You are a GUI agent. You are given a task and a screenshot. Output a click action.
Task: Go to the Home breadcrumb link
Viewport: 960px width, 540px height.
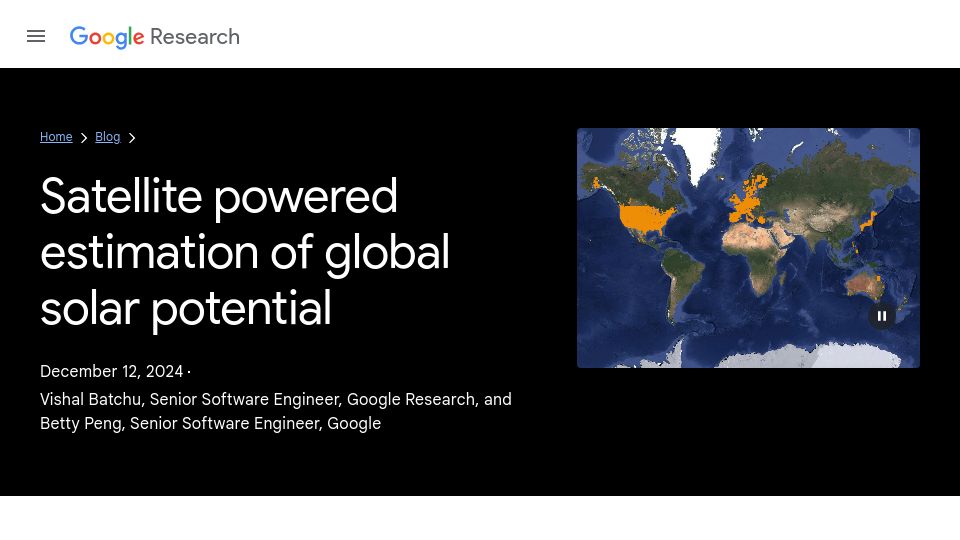56,137
